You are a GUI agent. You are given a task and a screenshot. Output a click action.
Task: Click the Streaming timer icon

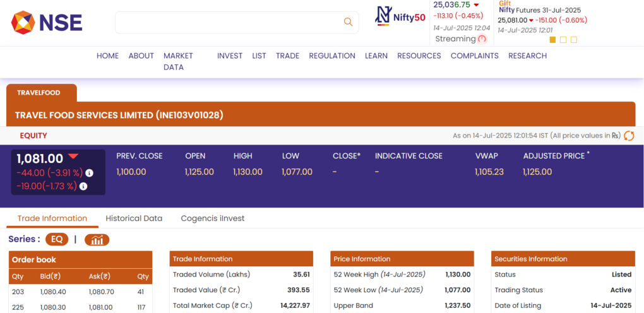482,39
